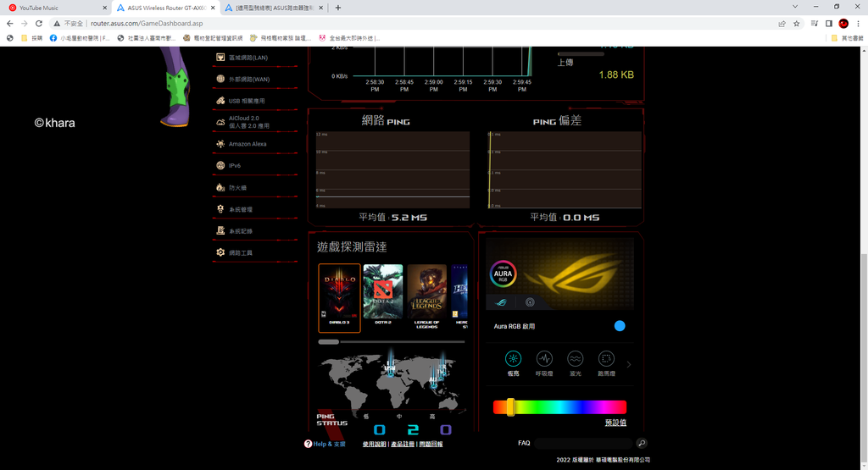The height and width of the screenshot is (470, 868).
Task: Open the AiCloud 2.0 cloud icon
Action: (220, 122)
